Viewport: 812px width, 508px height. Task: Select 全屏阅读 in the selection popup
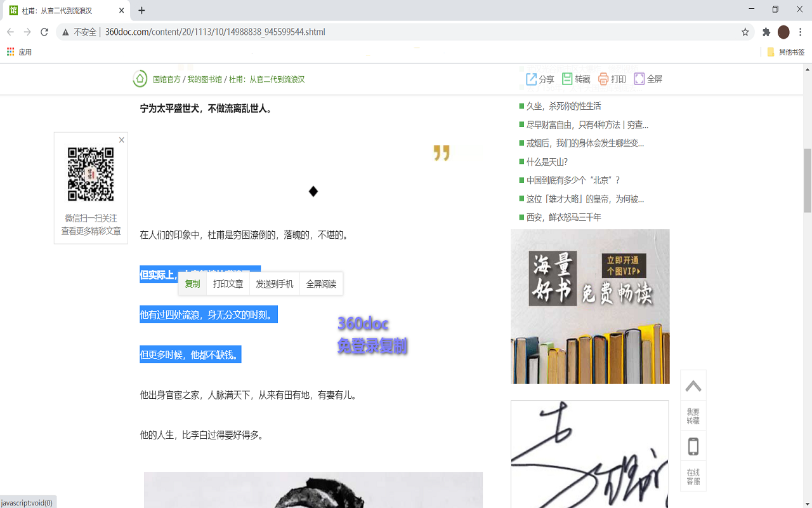[321, 284]
